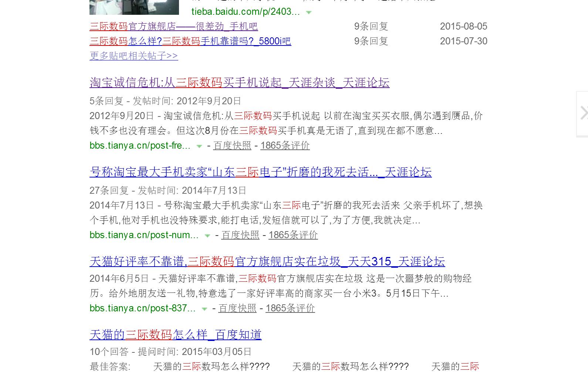
Task: Expand arrow next to bbs.tianya.cn/post-837 link
Action: pyautogui.click(x=204, y=309)
